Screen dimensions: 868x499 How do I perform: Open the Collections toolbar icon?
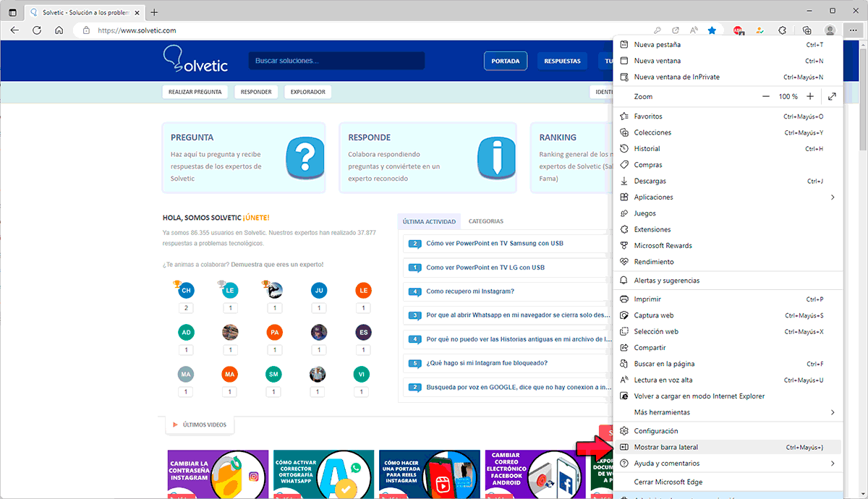(x=807, y=30)
